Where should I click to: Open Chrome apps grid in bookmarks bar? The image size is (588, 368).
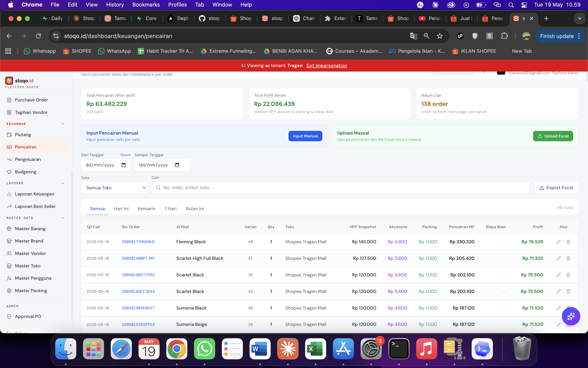click(8, 51)
